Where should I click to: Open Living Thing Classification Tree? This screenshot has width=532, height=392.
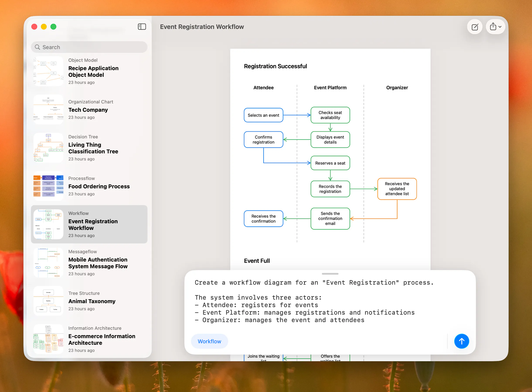pos(89,148)
